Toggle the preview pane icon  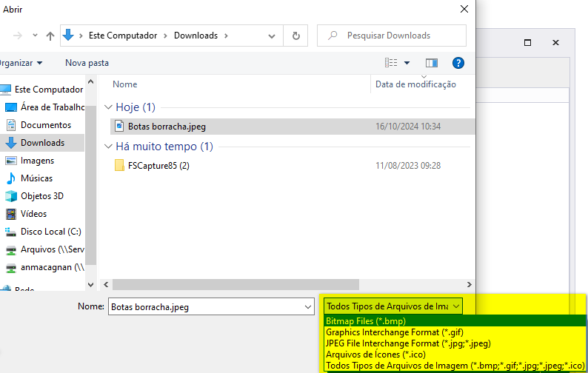[431, 63]
